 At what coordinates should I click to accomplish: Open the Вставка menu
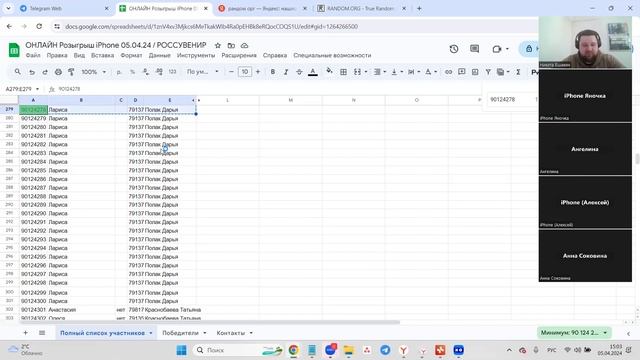pyautogui.click(x=102, y=55)
